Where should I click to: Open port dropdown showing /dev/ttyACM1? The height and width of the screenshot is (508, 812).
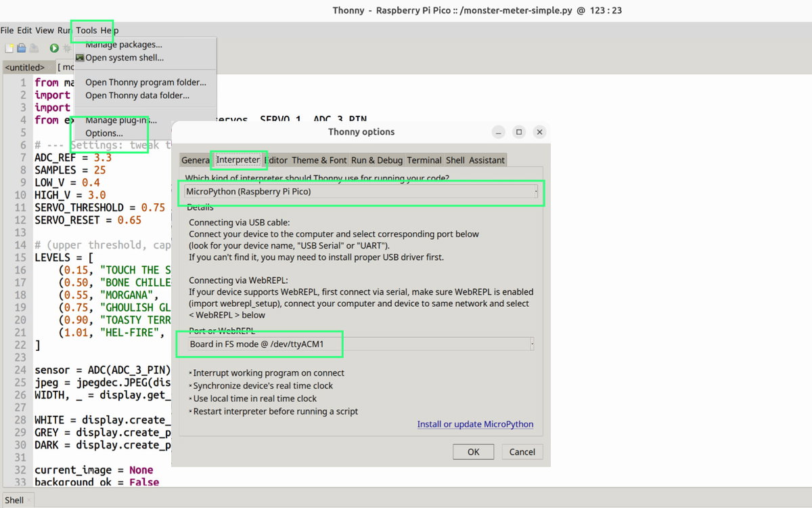(362, 344)
